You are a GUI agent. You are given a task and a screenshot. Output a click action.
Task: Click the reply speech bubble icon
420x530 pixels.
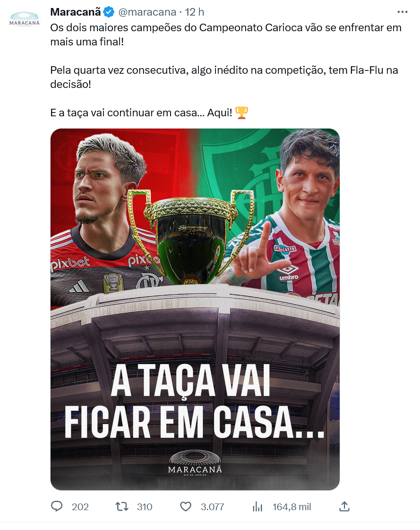(56, 506)
